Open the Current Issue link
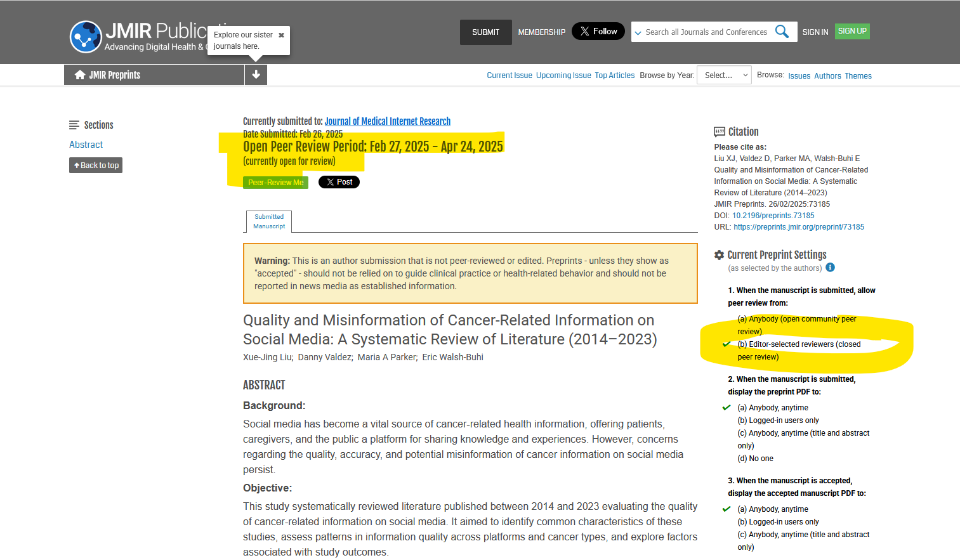 coord(510,75)
